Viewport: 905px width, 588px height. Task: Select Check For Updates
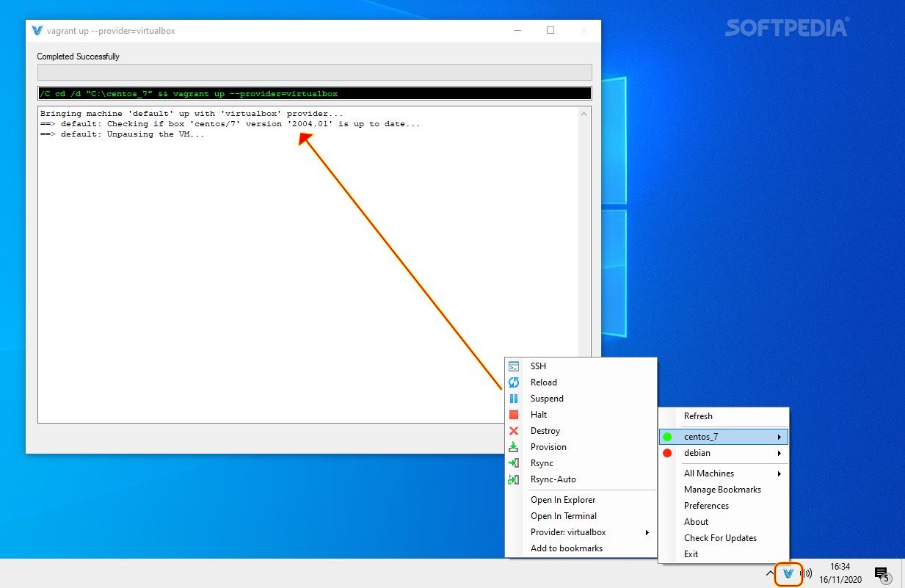pyautogui.click(x=723, y=538)
